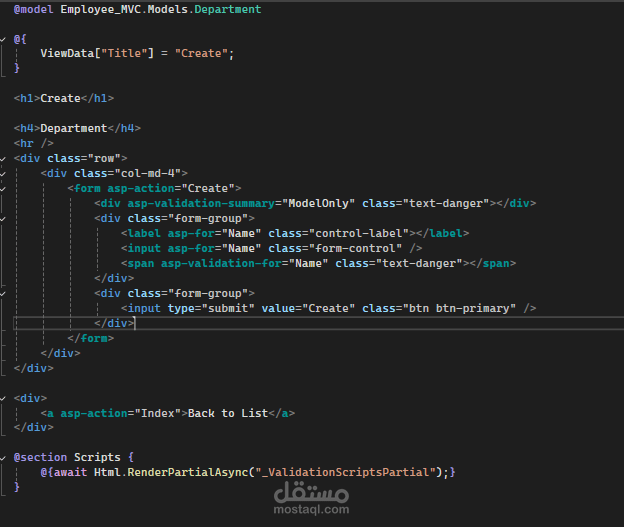Click the "Index" asp-action value in the anchor
Viewport: 624px width, 527px height.
pos(158,413)
